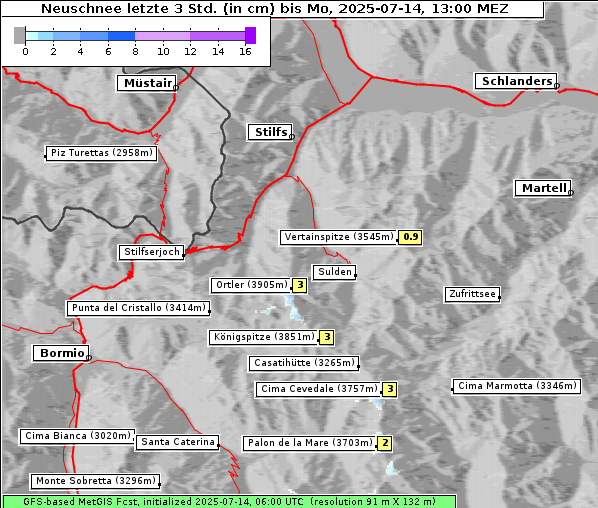The width and height of the screenshot is (598, 508).
Task: Click the grey zero-snow legend swatch
Action: pos(19,35)
